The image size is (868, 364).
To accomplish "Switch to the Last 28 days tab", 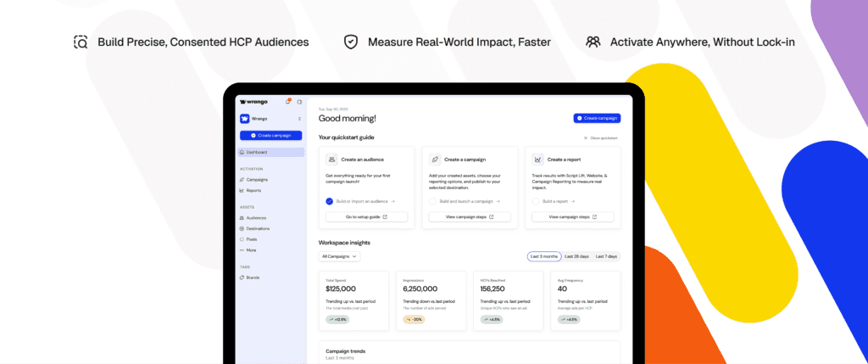I will click(576, 256).
